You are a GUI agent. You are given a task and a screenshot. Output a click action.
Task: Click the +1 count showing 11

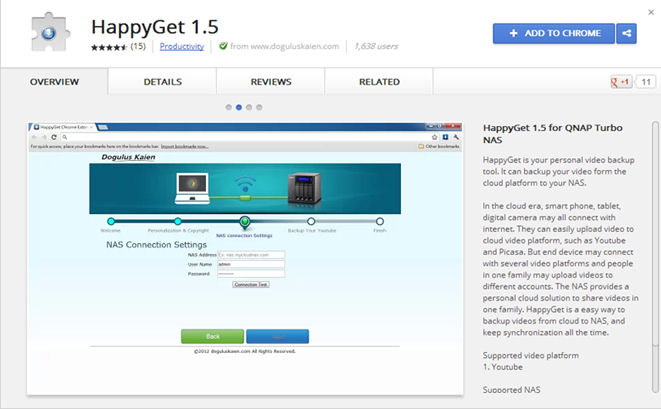pyautogui.click(x=646, y=82)
